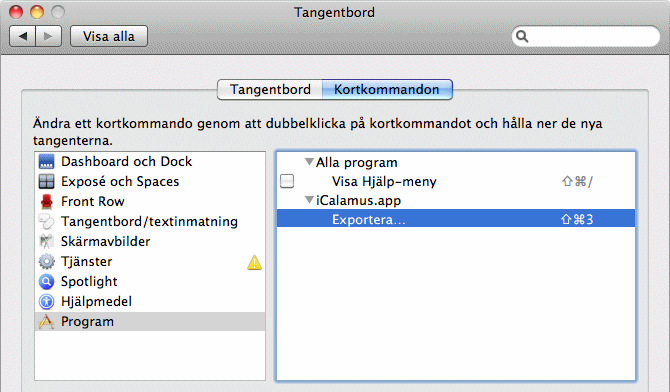Image resolution: width=670 pixels, height=392 pixels.
Task: Focus the search input field
Action: point(586,36)
